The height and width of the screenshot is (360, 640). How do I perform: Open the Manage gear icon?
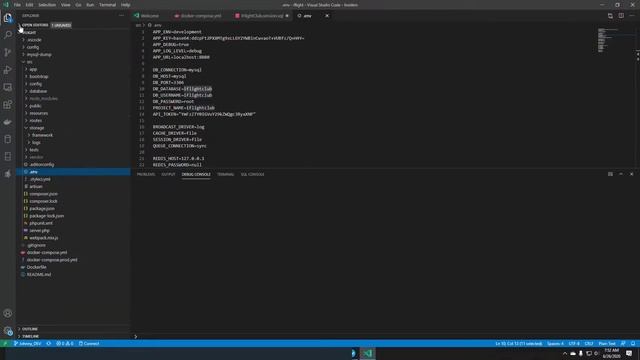pyautogui.click(x=8, y=331)
